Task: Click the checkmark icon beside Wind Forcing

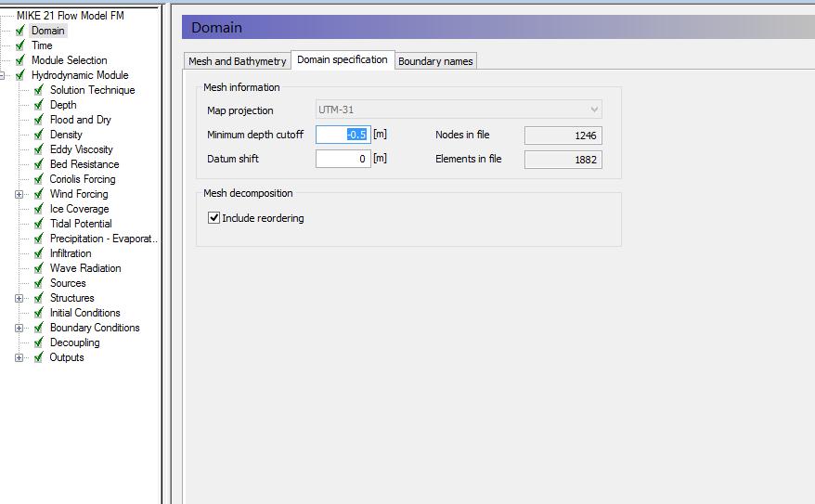Action: [x=39, y=194]
